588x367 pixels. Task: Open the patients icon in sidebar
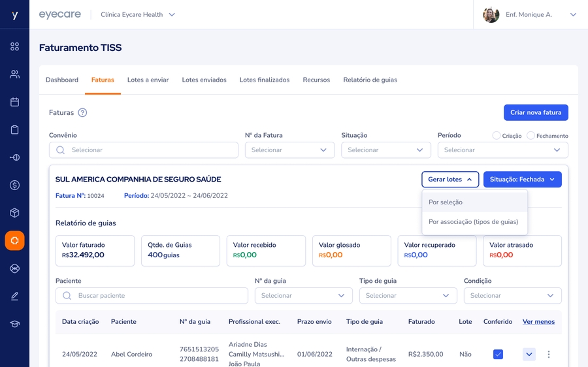(x=14, y=74)
